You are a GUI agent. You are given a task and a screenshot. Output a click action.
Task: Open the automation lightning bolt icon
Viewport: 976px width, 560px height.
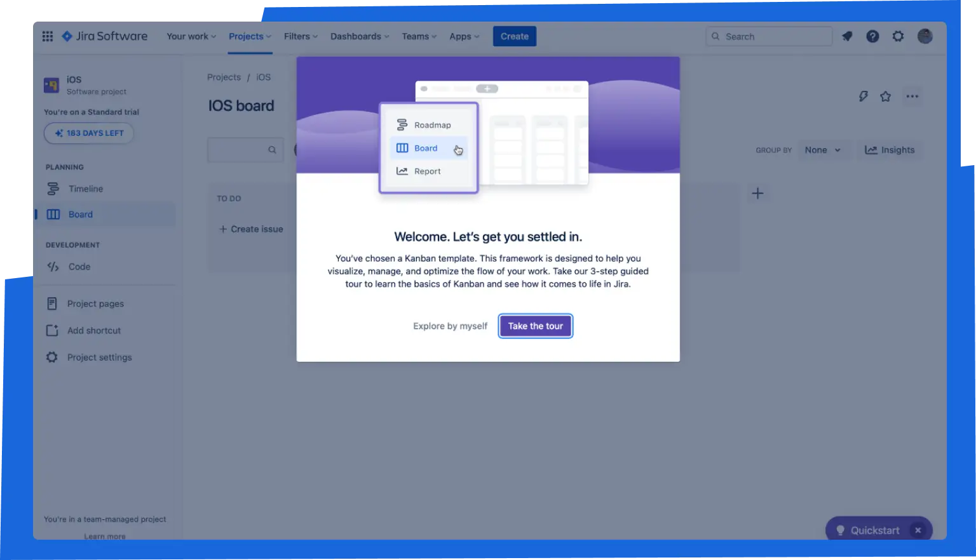click(863, 97)
